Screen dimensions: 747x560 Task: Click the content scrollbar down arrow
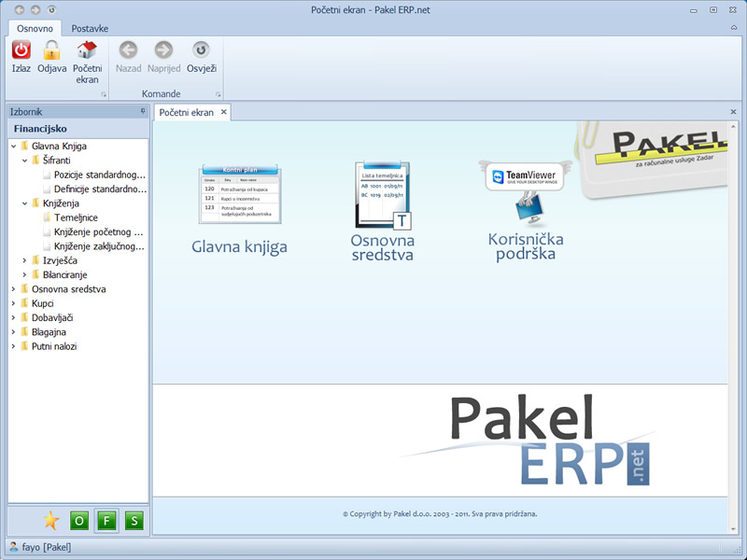(x=733, y=529)
